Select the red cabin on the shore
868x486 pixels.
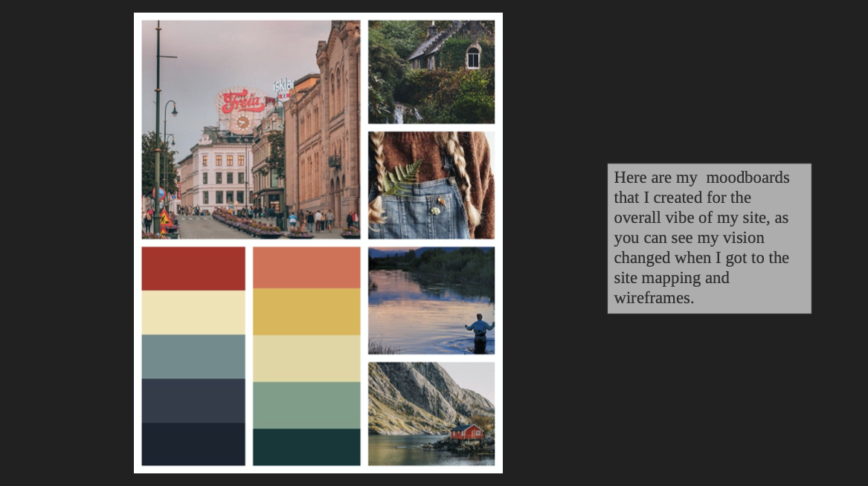[x=466, y=432]
